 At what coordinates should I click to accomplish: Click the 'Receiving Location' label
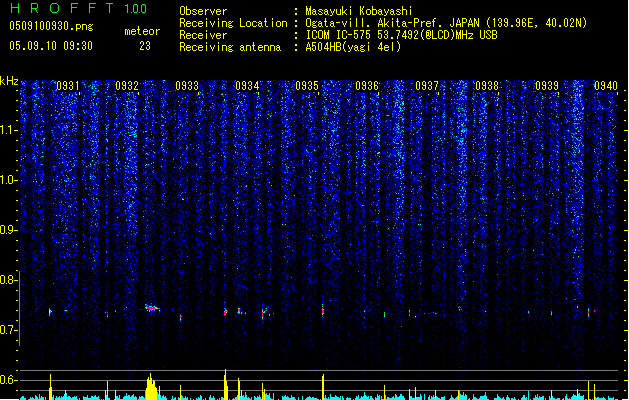(x=233, y=23)
